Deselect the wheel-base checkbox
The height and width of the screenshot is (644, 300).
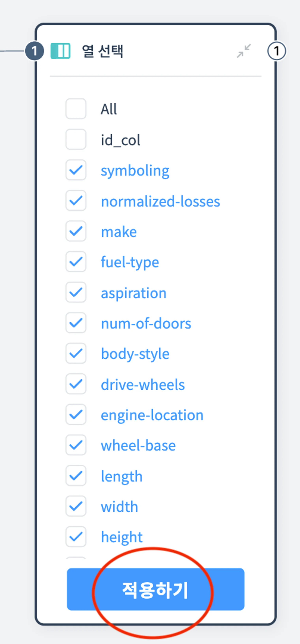click(x=76, y=445)
